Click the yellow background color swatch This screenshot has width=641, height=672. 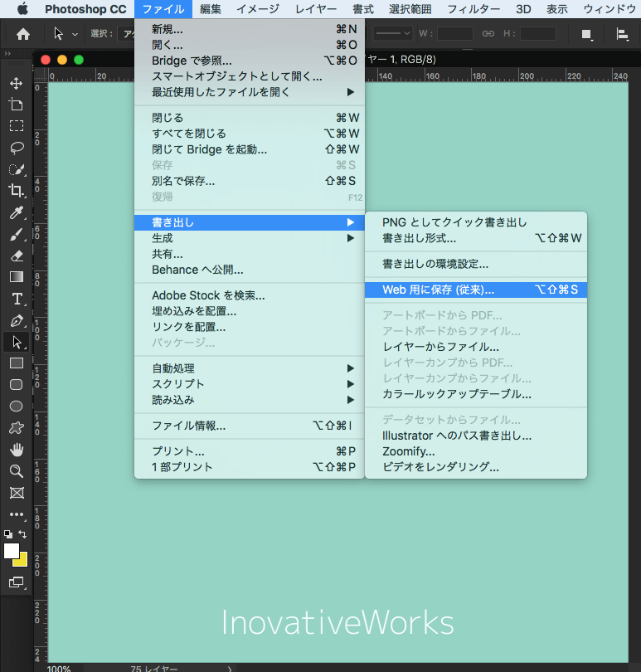22,561
